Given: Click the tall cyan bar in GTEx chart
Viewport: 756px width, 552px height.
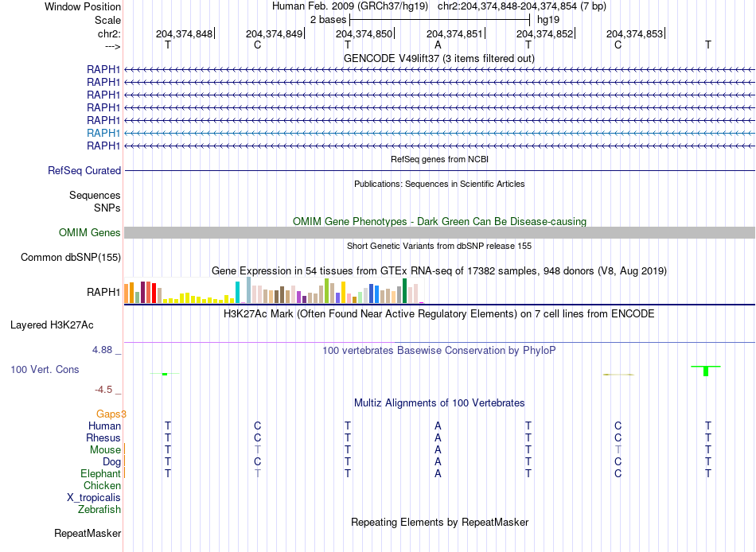Looking at the screenshot, I should coord(237,292).
